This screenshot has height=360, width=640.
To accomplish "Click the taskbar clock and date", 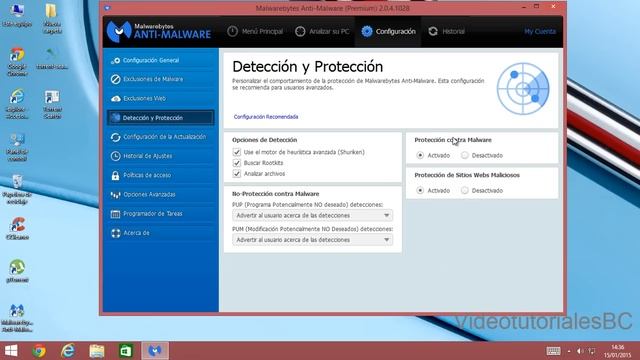I will 618,351.
